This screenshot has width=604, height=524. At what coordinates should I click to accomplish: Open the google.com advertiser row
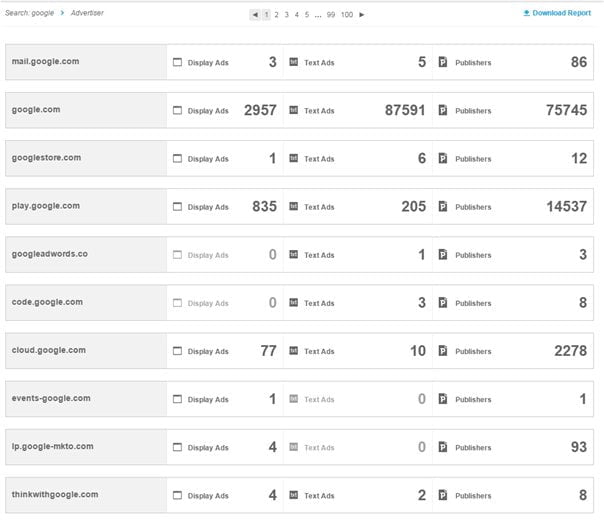(x=35, y=110)
